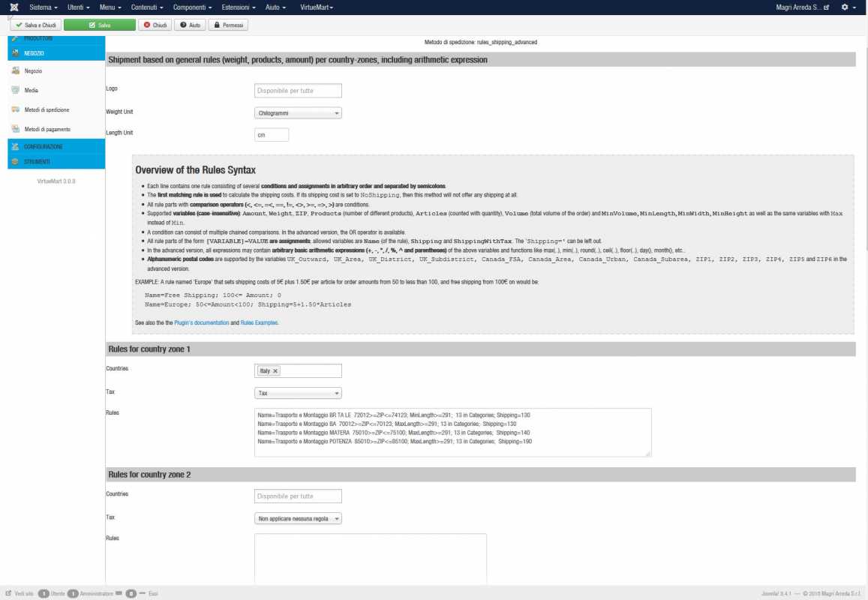Image resolution: width=868 pixels, height=600 pixels.
Task: Open the Plugin's documentation link
Action: tap(201, 322)
